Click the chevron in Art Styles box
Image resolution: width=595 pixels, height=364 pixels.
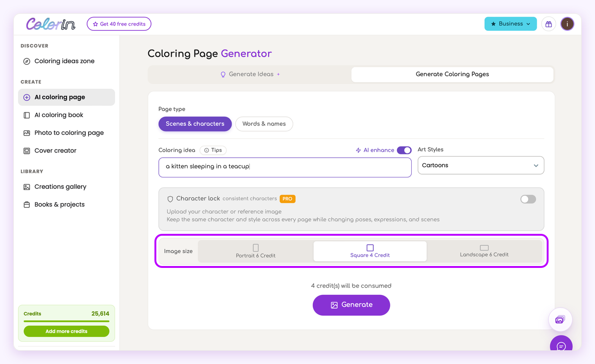point(536,166)
